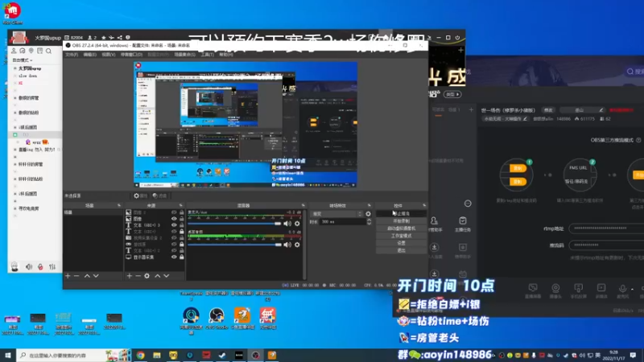Viewport: 644px width, 362px height.
Task: Click the contacts person icon in the chat sidebar
Action: (14, 51)
